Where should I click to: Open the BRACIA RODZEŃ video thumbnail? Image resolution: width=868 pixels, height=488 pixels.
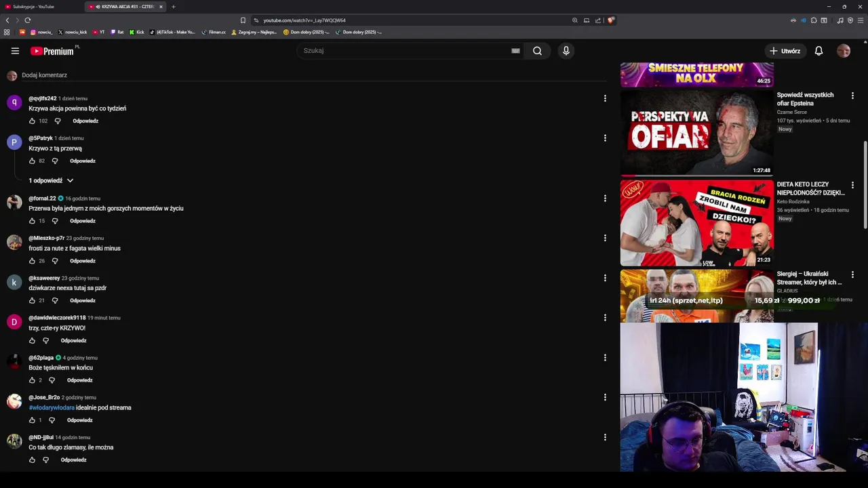click(696, 222)
